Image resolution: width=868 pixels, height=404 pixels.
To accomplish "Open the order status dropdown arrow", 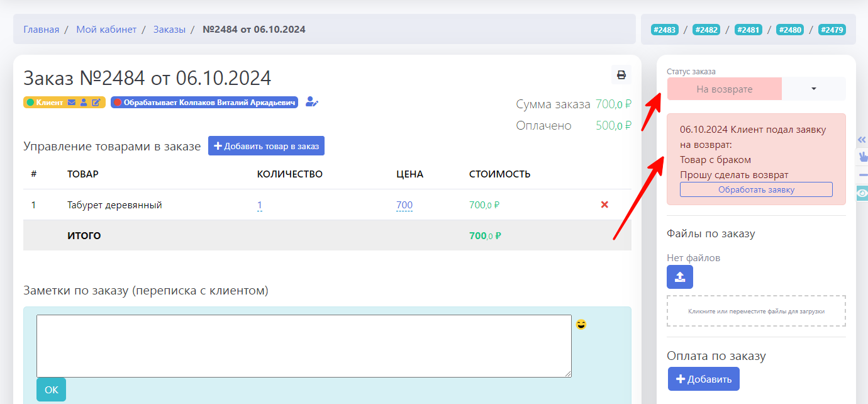I will [x=813, y=89].
